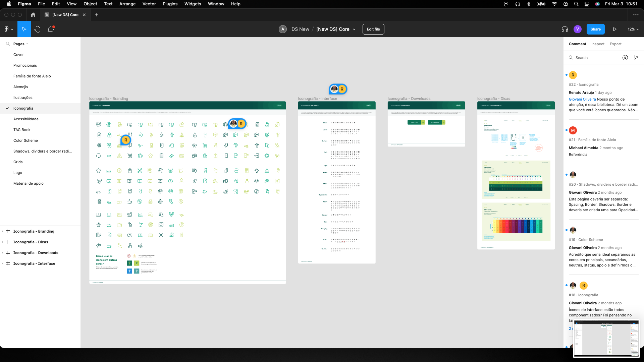Open the Figma main menu dropdown
644x362 pixels.
pos(8,29)
